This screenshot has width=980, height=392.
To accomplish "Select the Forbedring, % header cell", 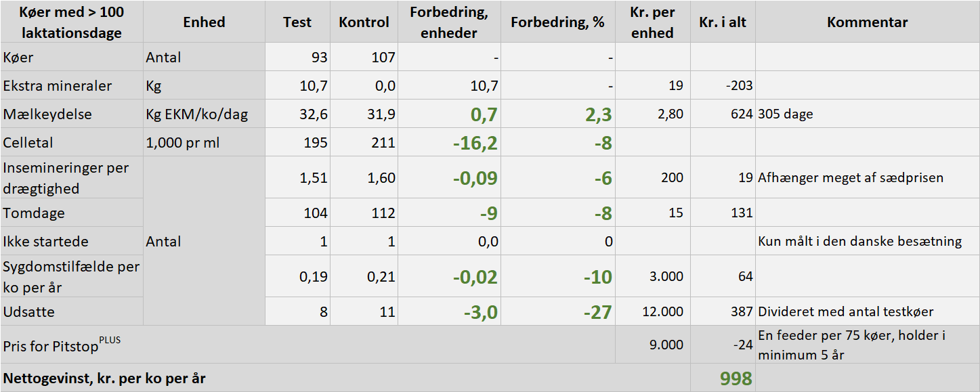I will pyautogui.click(x=557, y=22).
